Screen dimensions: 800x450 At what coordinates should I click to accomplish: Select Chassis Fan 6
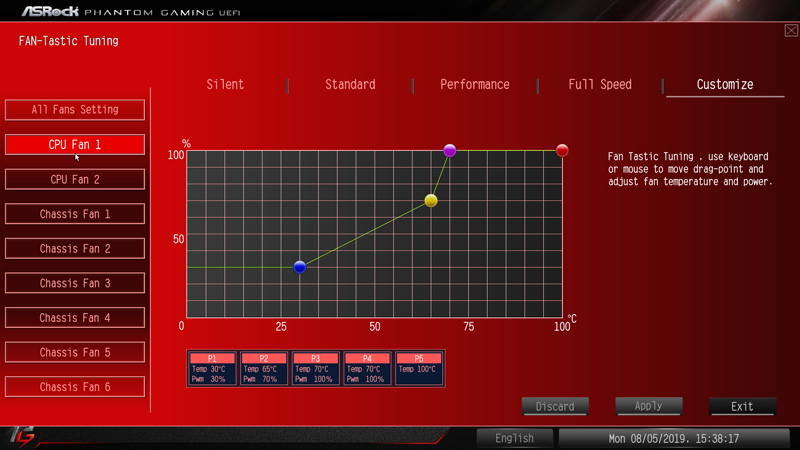pos(75,387)
